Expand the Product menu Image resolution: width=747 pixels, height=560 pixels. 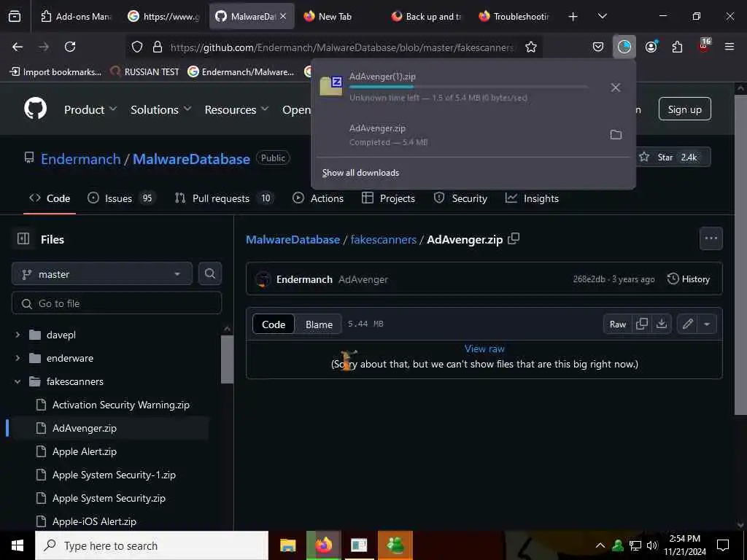click(90, 109)
